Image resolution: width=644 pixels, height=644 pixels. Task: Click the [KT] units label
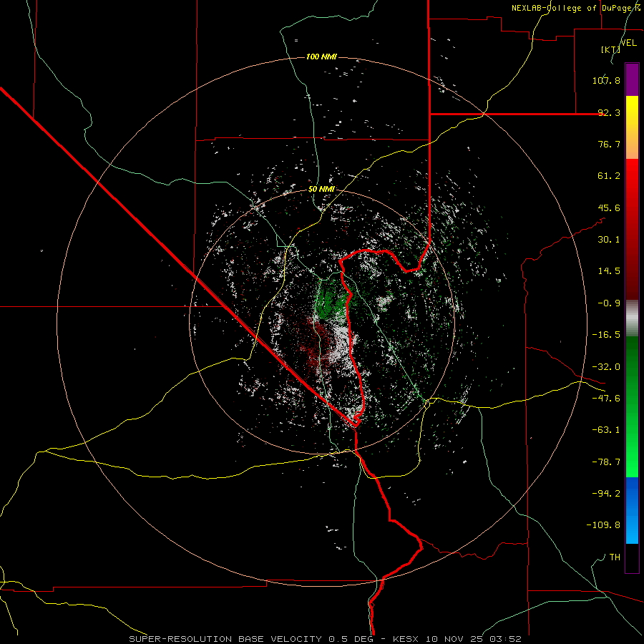pyautogui.click(x=610, y=49)
